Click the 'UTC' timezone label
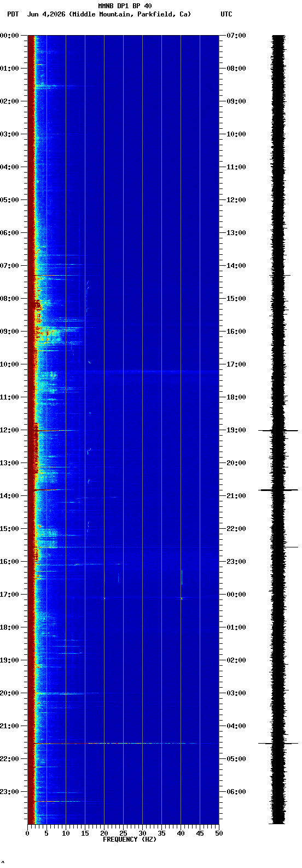This screenshot has width=302, height=868. 226,14
